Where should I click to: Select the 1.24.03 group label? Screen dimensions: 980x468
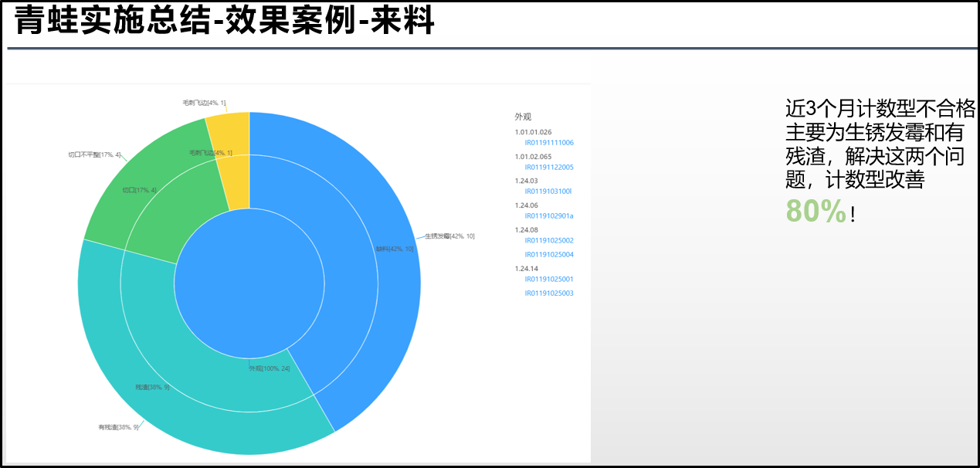[x=527, y=181]
